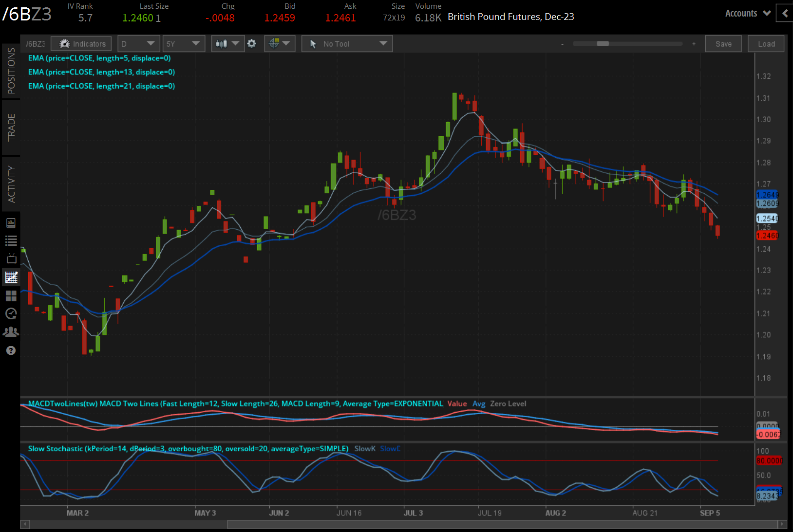The width and height of the screenshot is (793, 532).
Task: Expand the 5Y time range dropdown
Action: point(183,44)
